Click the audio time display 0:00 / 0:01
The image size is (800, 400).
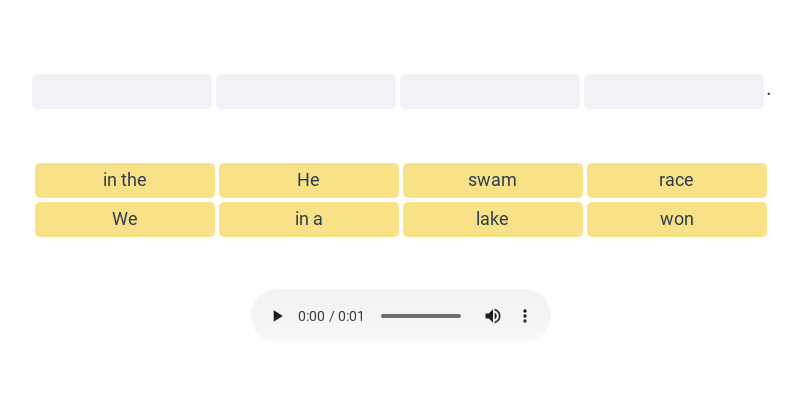331,316
